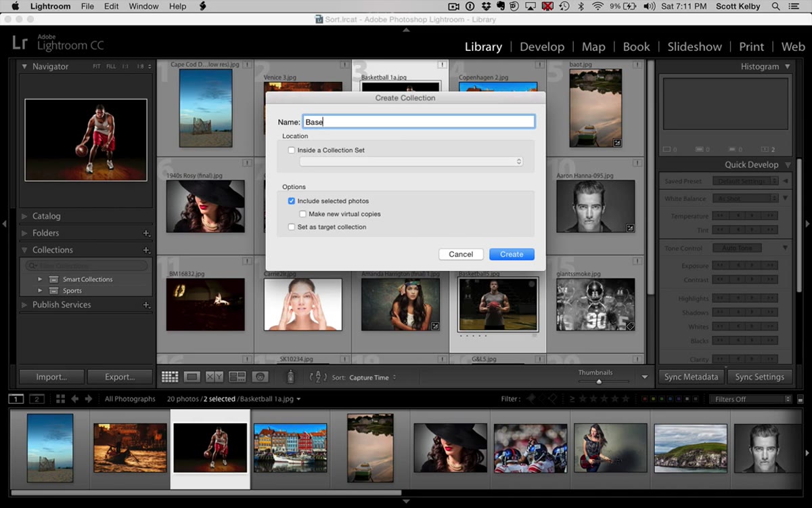Cancel the Create Collection dialog
Viewport: 812px width, 508px height.
click(x=461, y=254)
